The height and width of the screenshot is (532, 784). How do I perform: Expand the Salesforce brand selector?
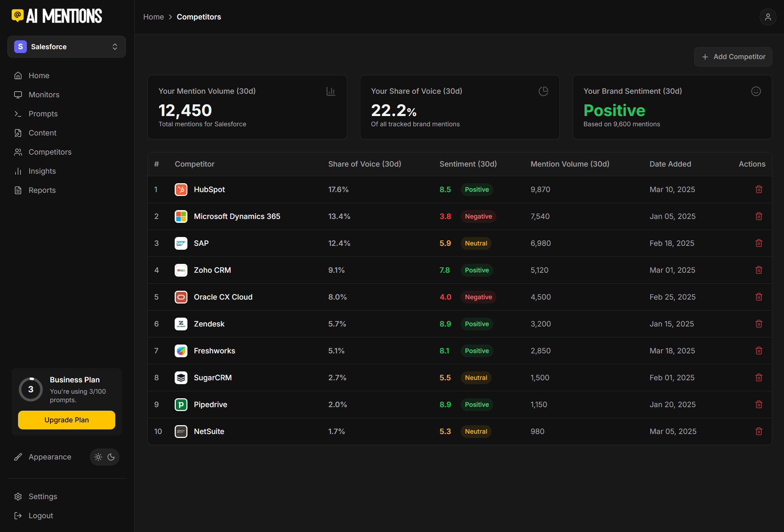(x=66, y=47)
